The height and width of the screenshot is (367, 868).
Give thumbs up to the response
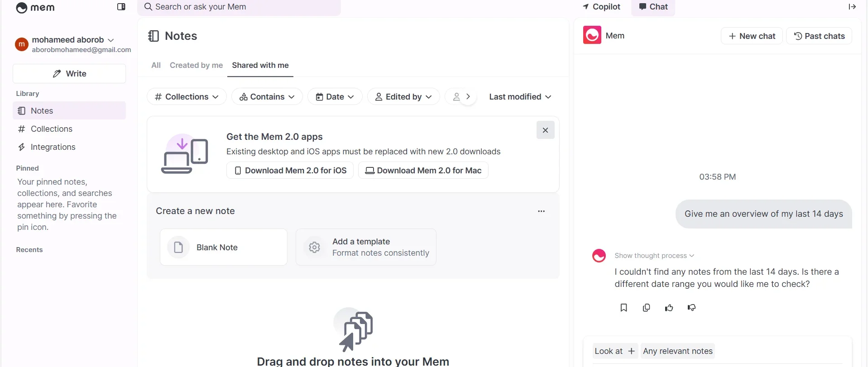point(669,308)
